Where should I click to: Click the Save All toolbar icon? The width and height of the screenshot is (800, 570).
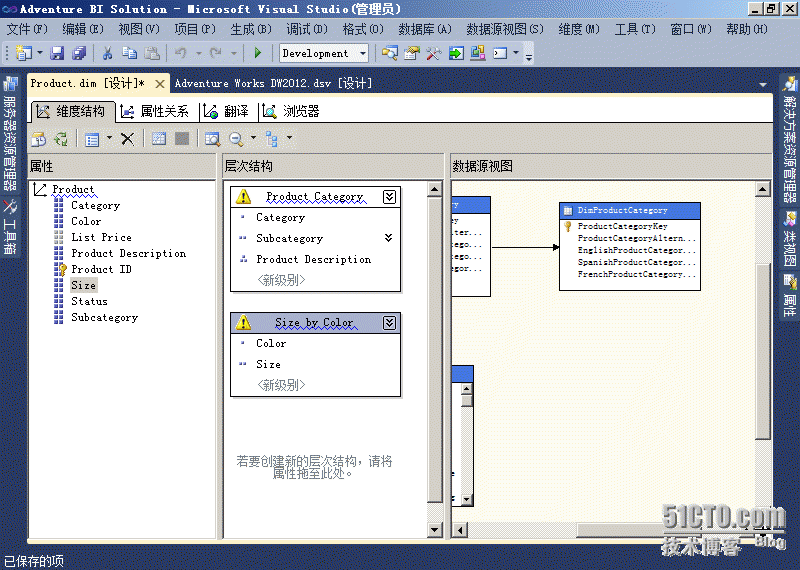tap(79, 53)
